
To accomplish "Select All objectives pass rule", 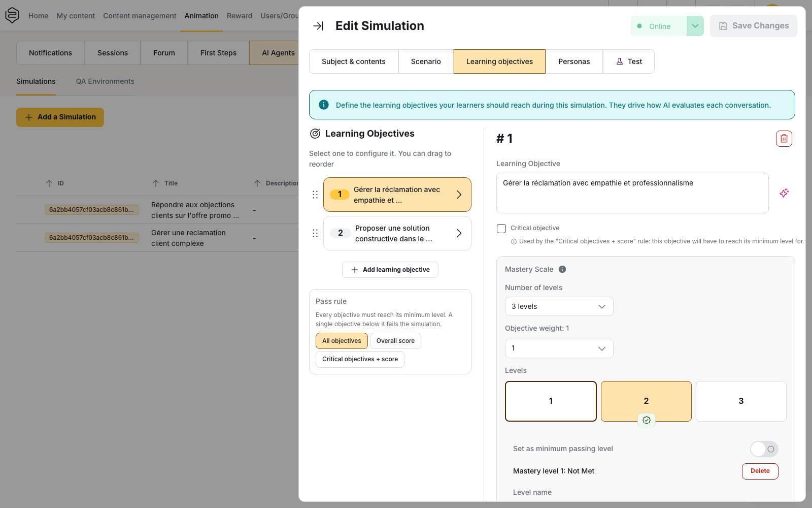I will (x=342, y=341).
